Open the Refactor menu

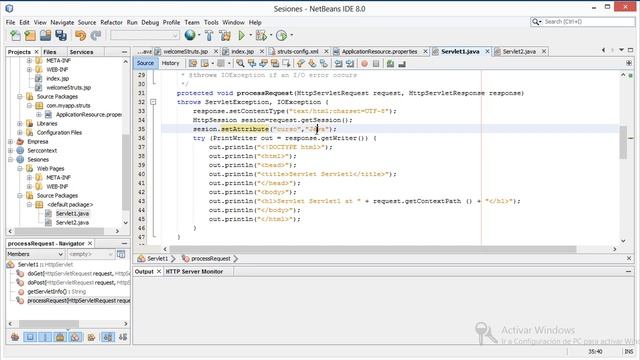[111, 22]
